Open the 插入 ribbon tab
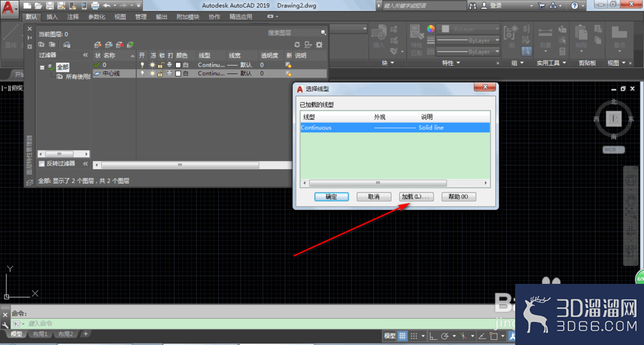The width and height of the screenshot is (644, 345). (x=52, y=17)
